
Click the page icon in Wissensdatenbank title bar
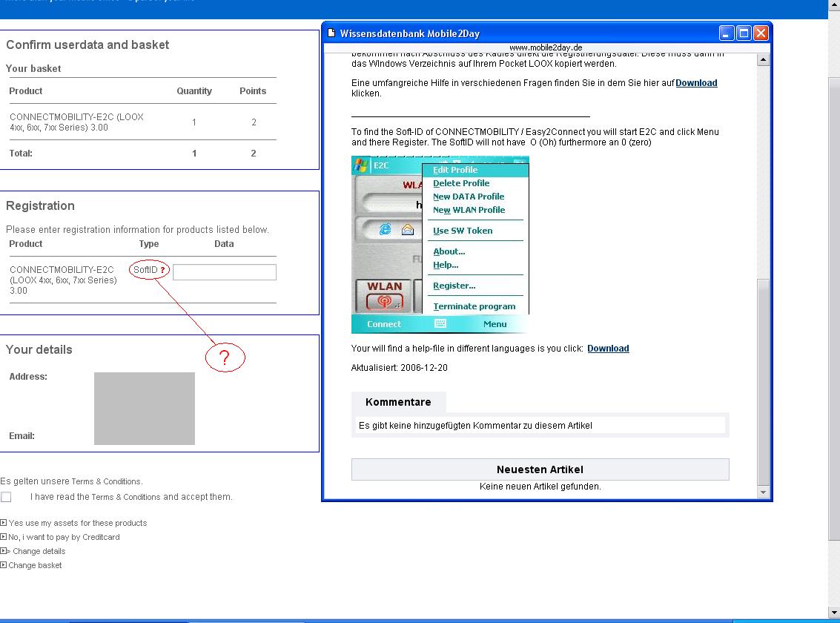[331, 33]
